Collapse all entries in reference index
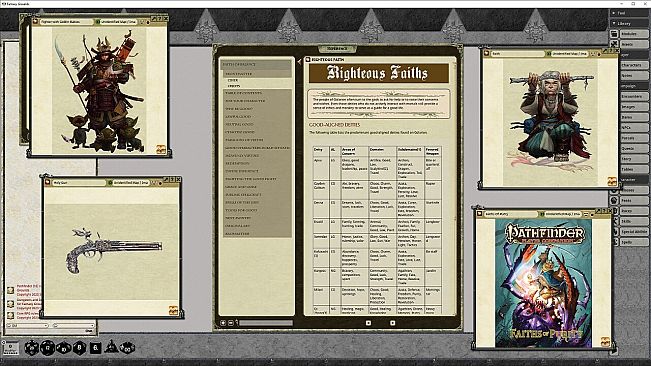 pos(231,323)
